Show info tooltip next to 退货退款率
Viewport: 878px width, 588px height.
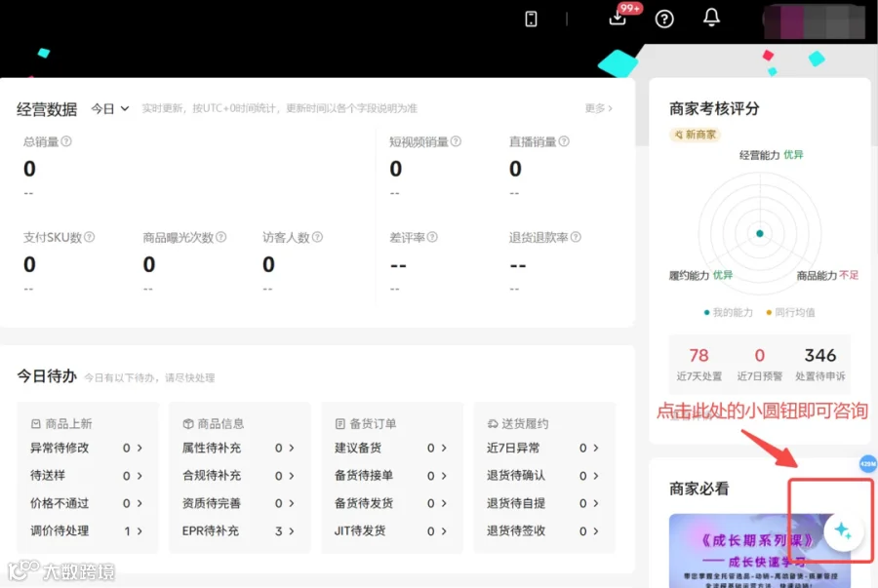pos(576,237)
